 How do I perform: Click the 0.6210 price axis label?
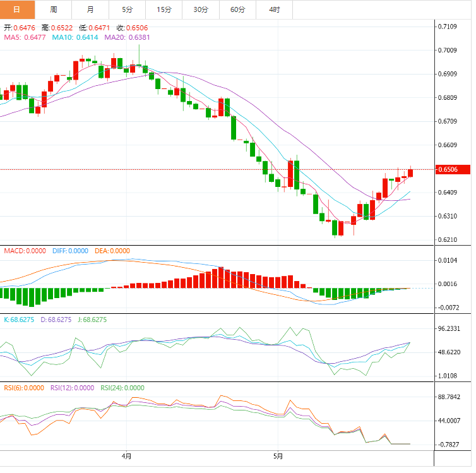(448, 240)
